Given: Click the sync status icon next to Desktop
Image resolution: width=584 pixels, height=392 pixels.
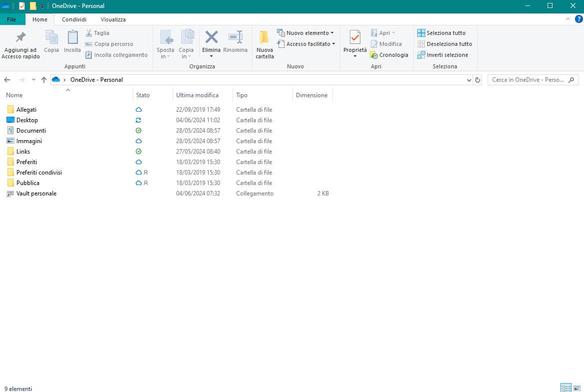Looking at the screenshot, I should [139, 120].
